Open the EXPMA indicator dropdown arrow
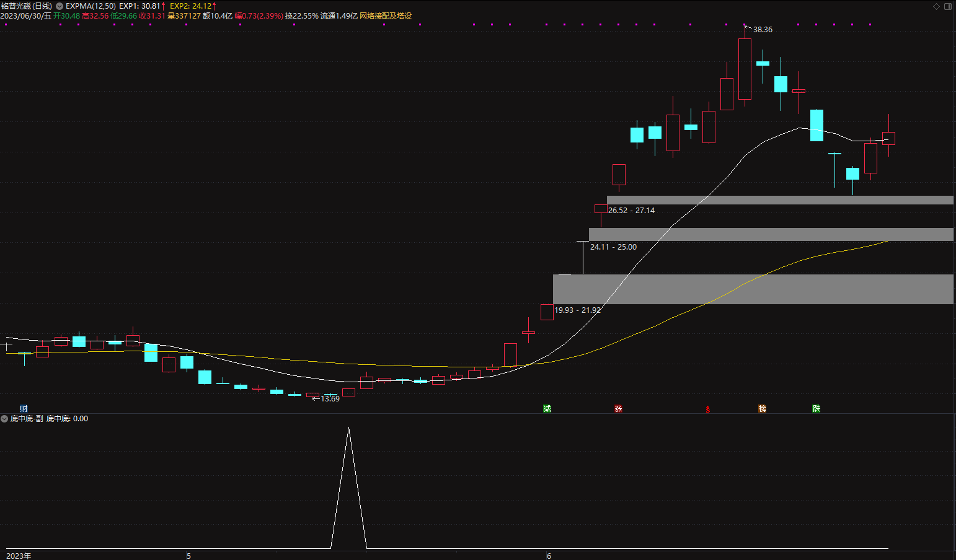This screenshot has width=956, height=560. tap(60, 6)
